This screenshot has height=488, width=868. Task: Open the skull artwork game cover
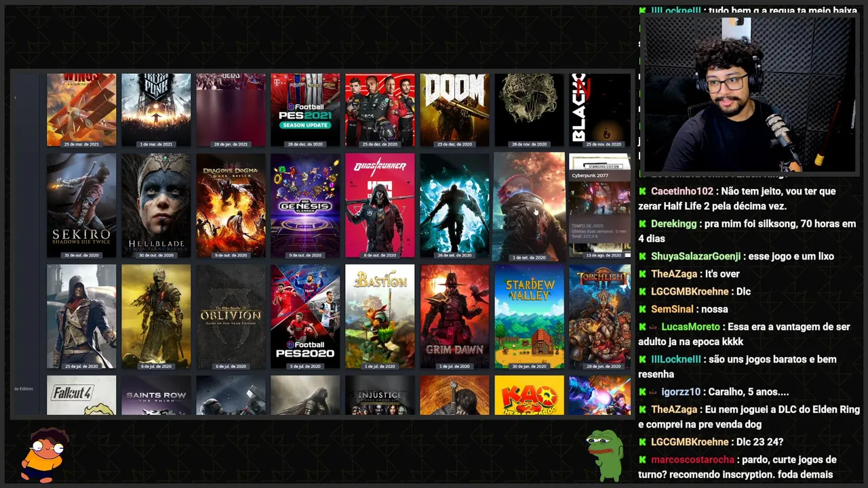529,110
